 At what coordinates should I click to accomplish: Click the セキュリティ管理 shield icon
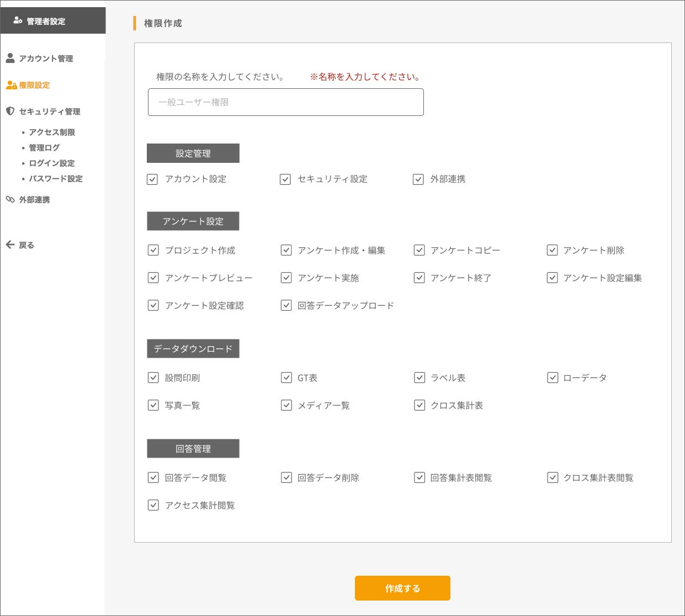coord(10,111)
